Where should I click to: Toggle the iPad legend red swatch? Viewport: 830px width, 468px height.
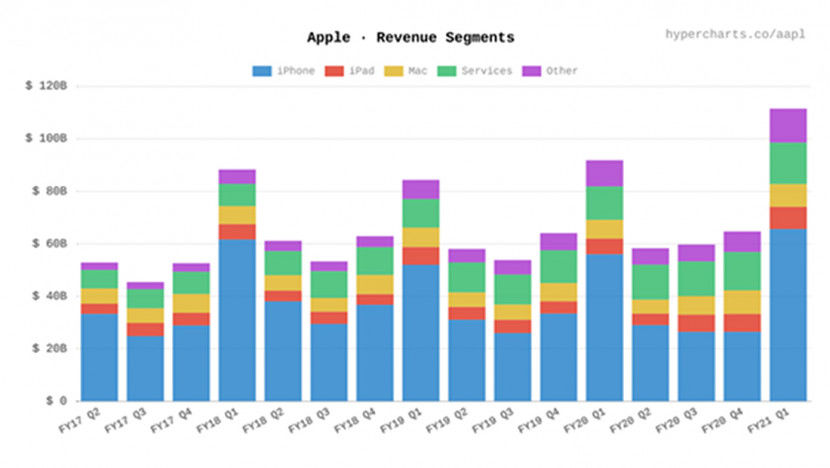334,71
